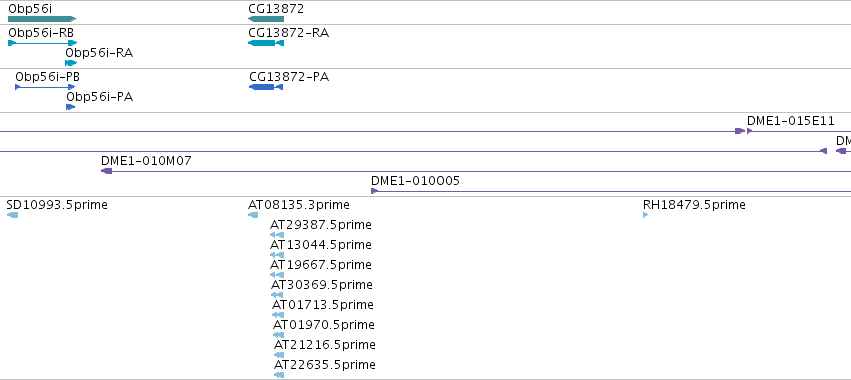
Task: Click the Obp56i-RA transcript arrow
Action: (71, 63)
